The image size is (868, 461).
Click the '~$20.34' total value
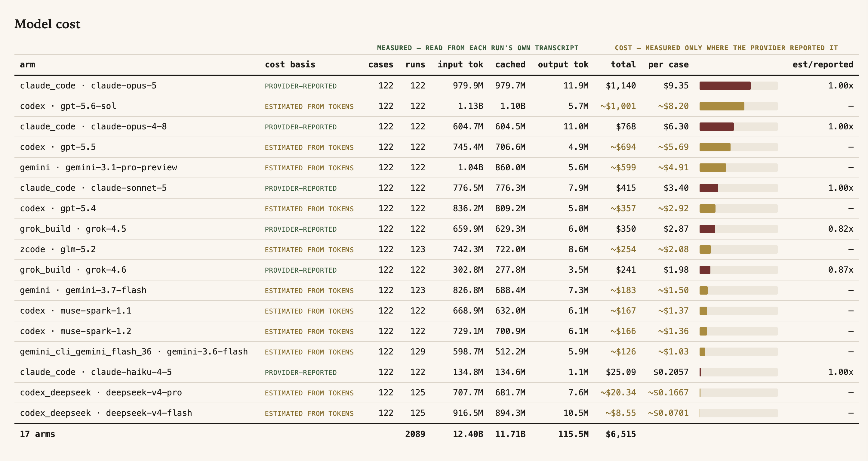[x=618, y=392]
